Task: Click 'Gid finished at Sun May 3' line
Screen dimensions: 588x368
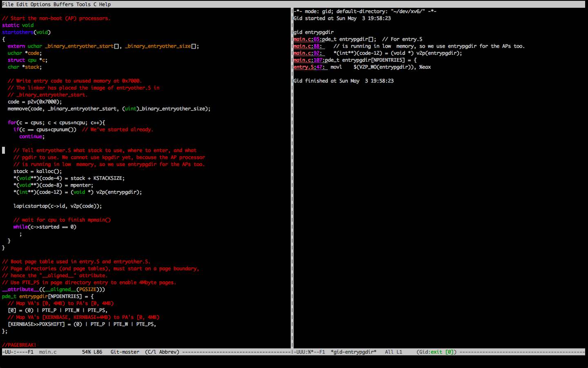Action: point(343,81)
